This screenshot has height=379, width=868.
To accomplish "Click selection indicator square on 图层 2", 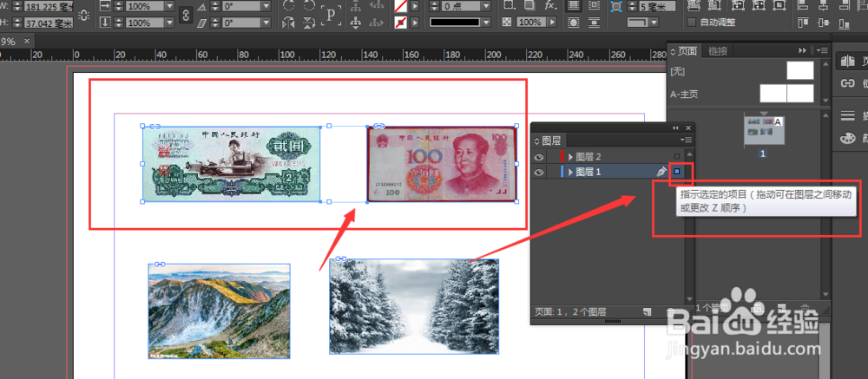I will pyautogui.click(x=677, y=157).
